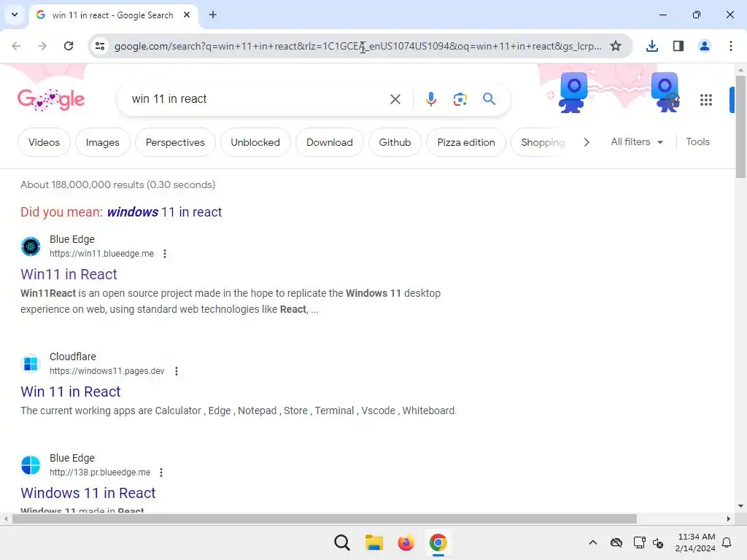
Task: Click the browser forward arrow
Action: pyautogui.click(x=42, y=46)
